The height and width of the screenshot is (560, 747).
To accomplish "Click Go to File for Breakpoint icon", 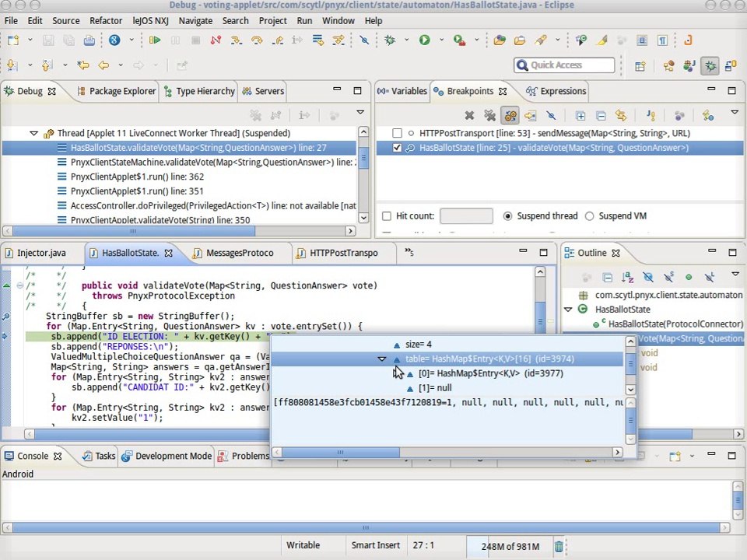I will click(530, 115).
